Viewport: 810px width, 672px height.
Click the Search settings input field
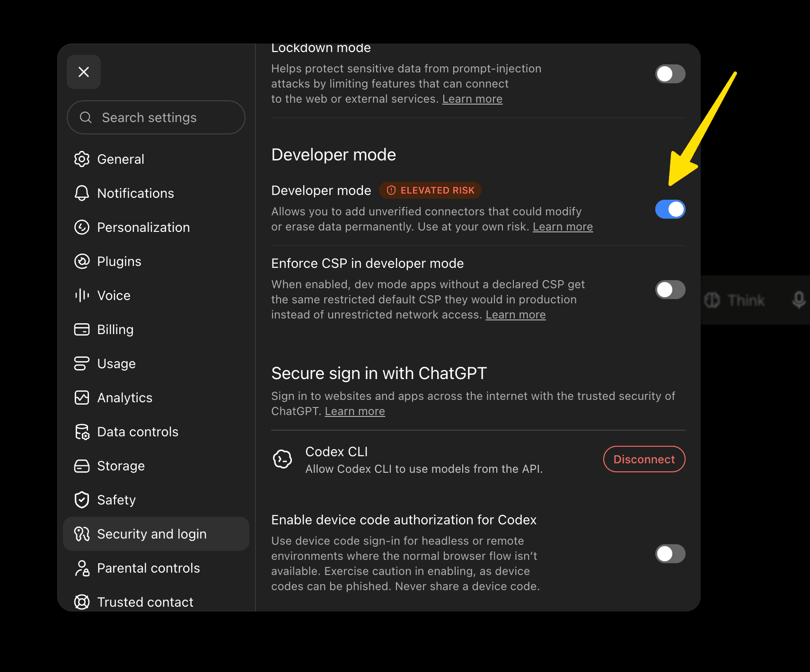point(156,117)
